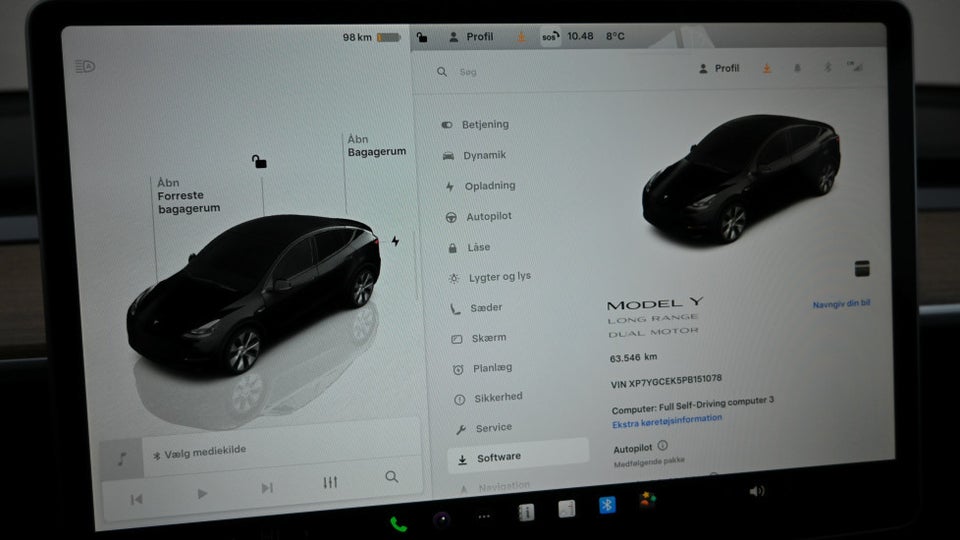The image size is (960, 540).
Task: Tap the dark card icon beside the car image
Action: coord(862,268)
